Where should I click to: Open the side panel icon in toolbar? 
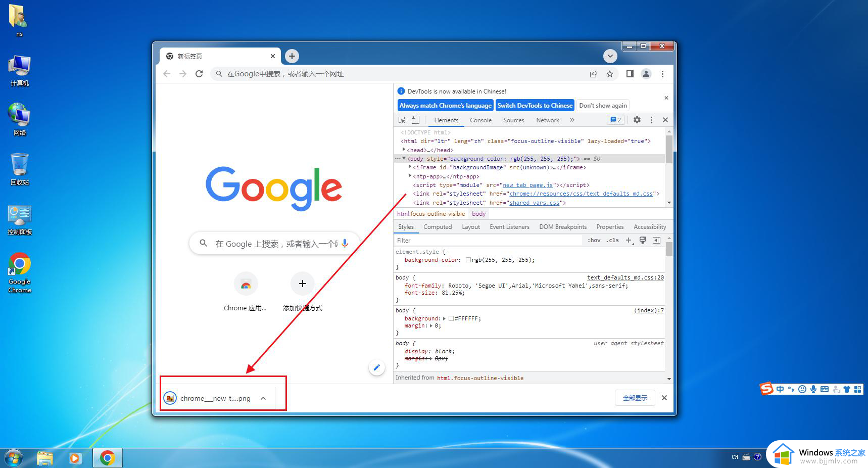click(630, 74)
